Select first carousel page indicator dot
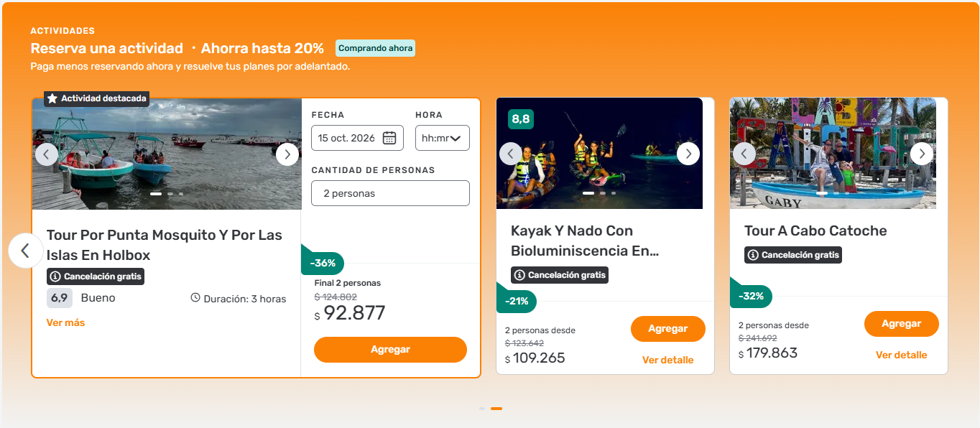The height and width of the screenshot is (428, 980). point(483,409)
